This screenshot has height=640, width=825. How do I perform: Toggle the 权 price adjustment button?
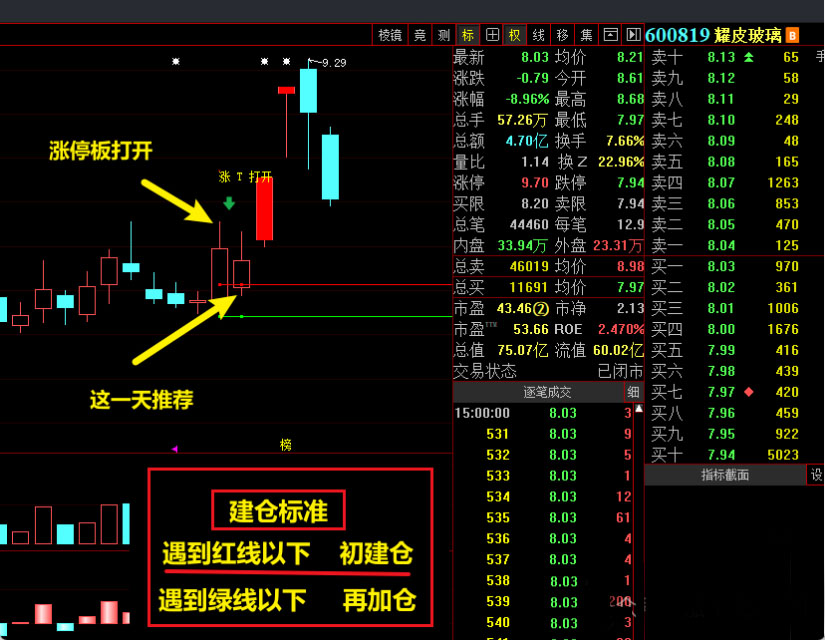point(515,35)
